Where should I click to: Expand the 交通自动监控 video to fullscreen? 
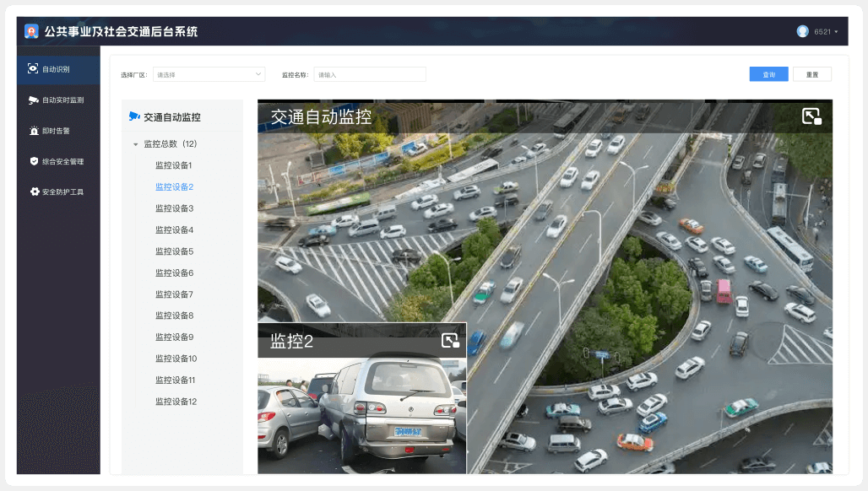811,116
